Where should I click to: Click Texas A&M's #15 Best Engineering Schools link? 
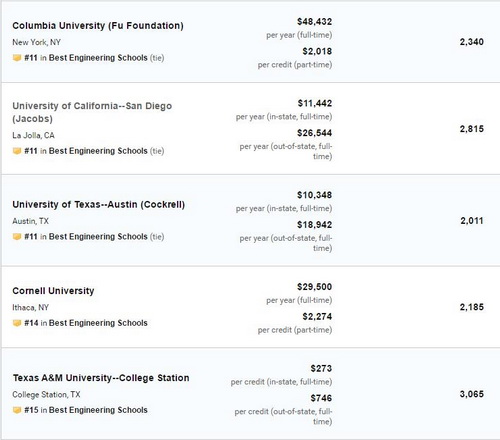86,410
